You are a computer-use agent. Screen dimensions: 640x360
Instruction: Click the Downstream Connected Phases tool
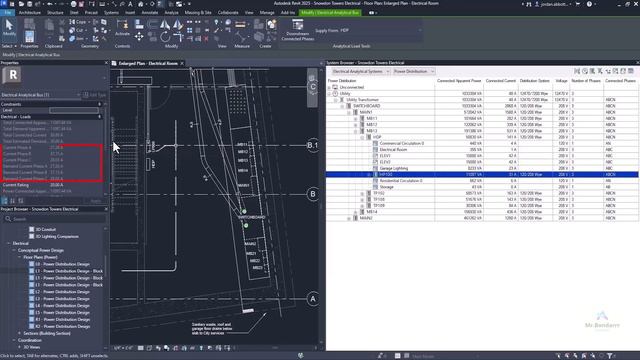coord(298,31)
